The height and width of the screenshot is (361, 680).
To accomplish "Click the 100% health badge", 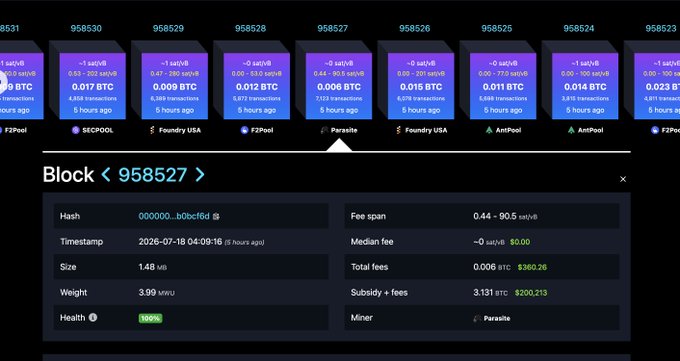I will click(150, 318).
